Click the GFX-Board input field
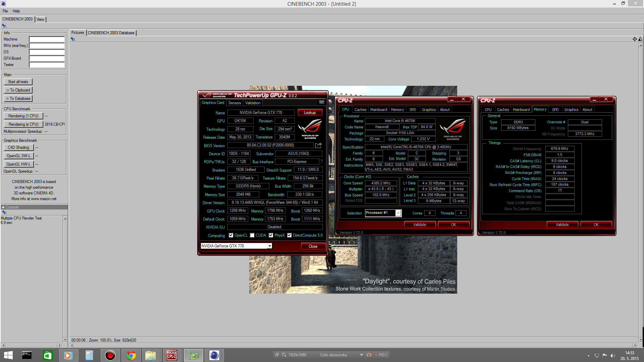This screenshot has height=362, width=644. click(x=47, y=58)
